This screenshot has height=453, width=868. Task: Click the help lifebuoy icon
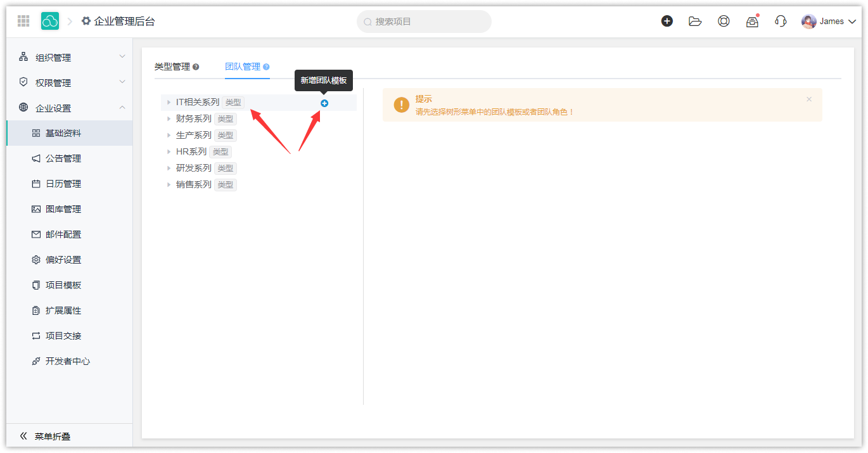(x=724, y=21)
